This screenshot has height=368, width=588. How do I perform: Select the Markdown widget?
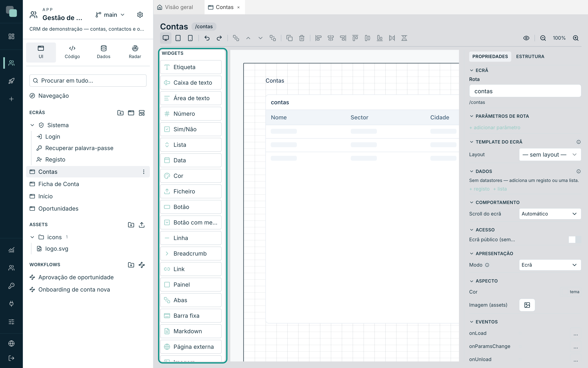(191, 331)
